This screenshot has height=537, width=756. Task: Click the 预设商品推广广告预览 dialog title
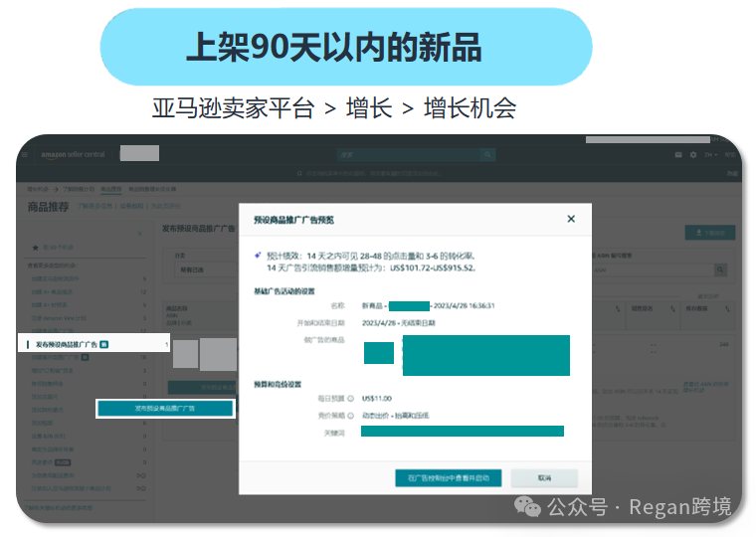[x=294, y=220]
